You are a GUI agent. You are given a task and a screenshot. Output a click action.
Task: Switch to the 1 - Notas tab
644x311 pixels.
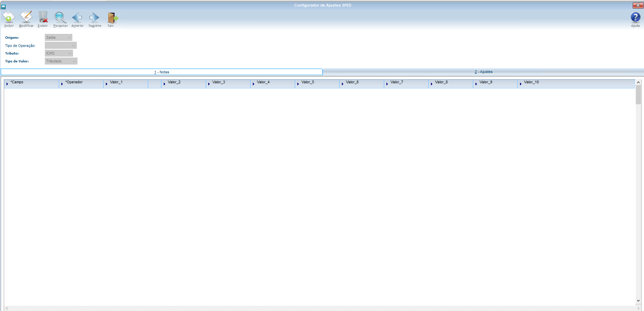162,72
